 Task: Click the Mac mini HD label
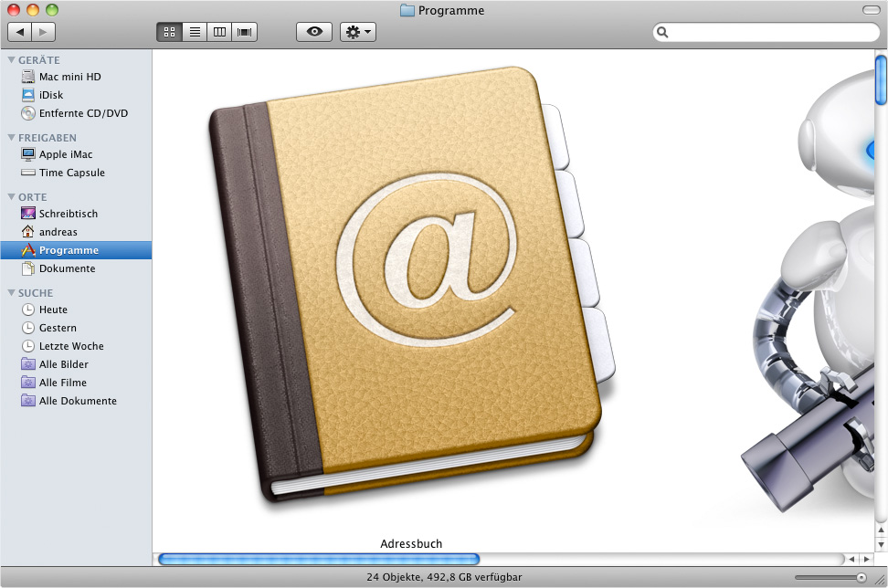point(69,77)
